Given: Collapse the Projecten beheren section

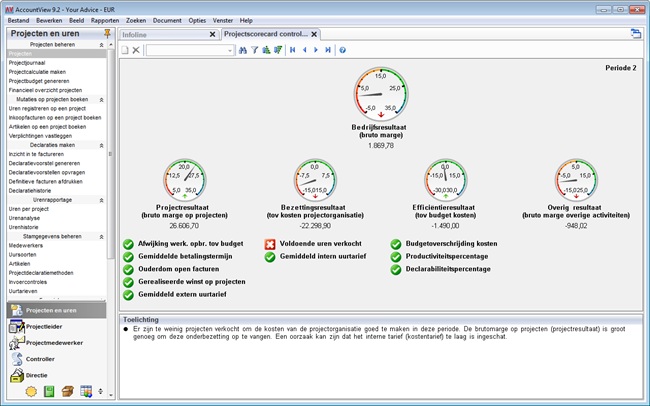Looking at the screenshot, I should 101,45.
